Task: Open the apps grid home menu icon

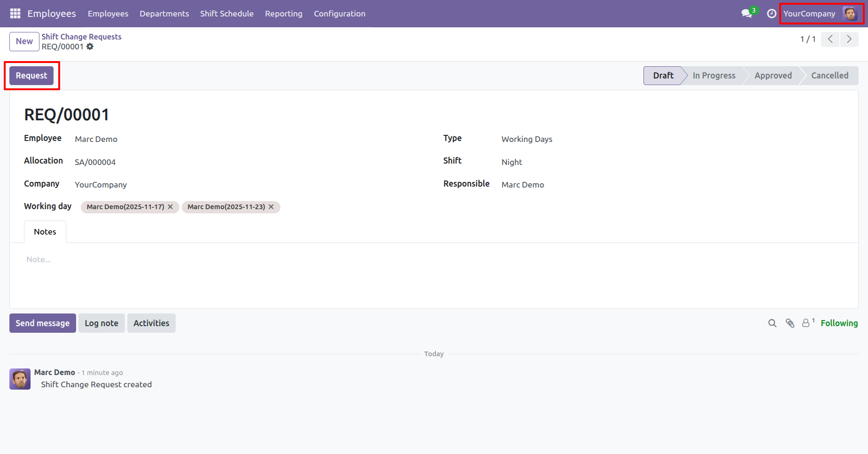Action: point(15,14)
